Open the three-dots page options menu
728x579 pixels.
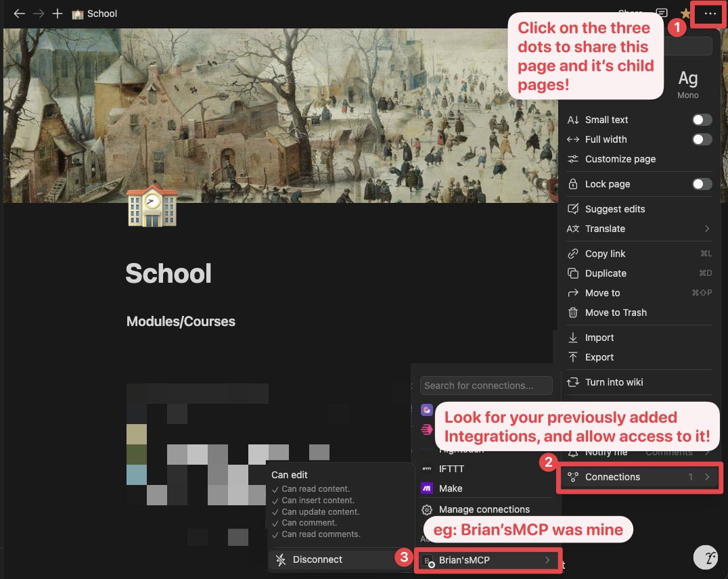(x=708, y=14)
